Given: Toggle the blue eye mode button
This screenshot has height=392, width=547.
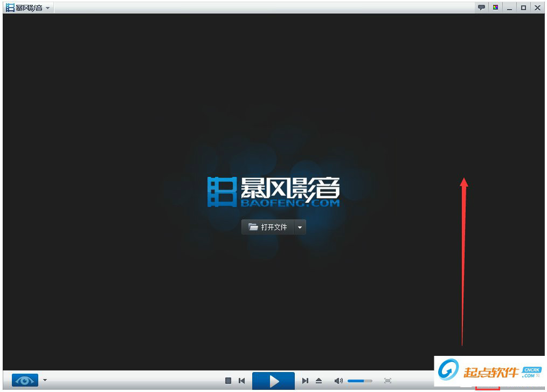Looking at the screenshot, I should click(x=25, y=380).
